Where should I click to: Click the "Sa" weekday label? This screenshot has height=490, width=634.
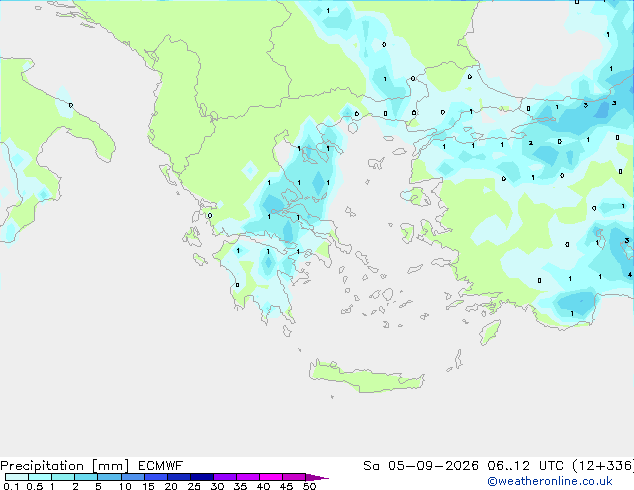point(371,466)
